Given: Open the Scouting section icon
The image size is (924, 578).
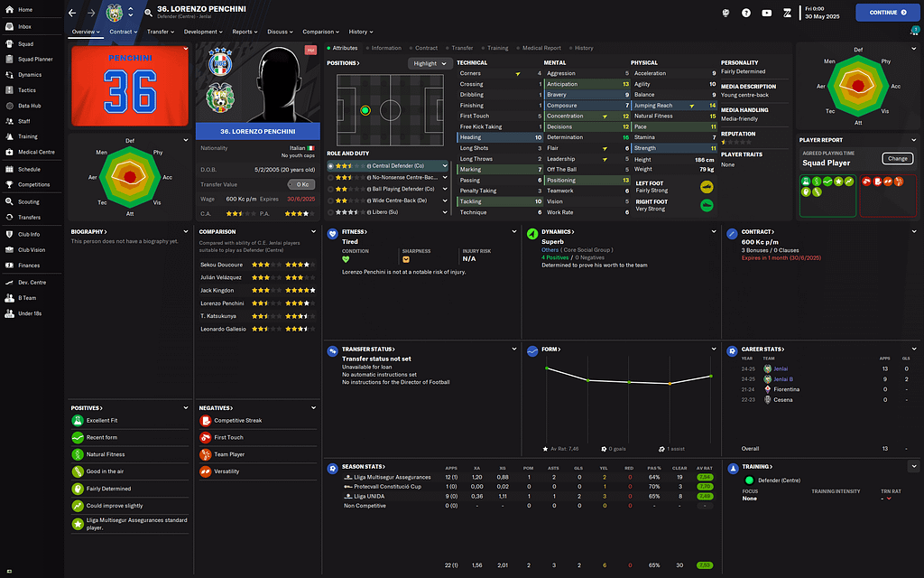Looking at the screenshot, I should click(9, 201).
